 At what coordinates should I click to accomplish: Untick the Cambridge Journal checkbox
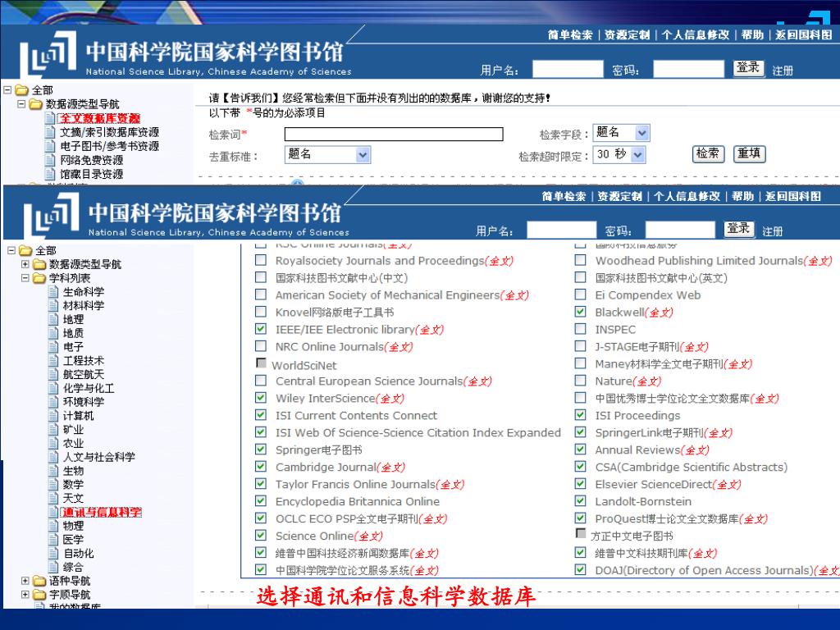click(x=261, y=466)
